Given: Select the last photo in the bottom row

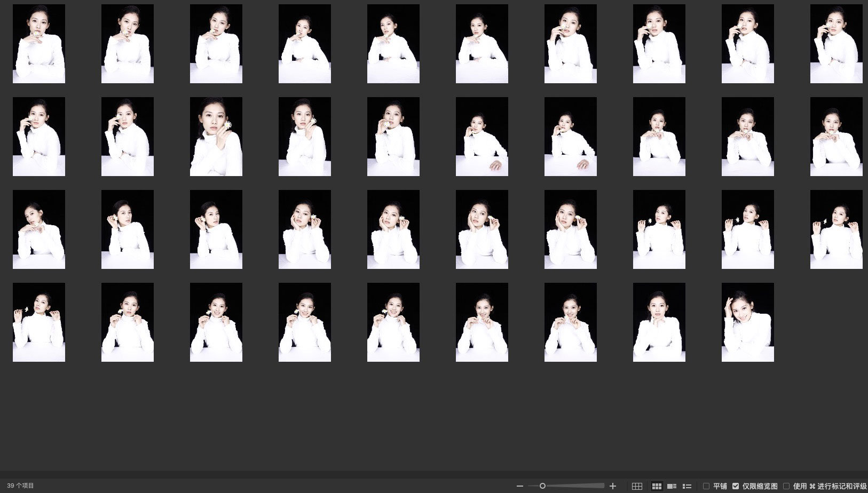Looking at the screenshot, I should (747, 322).
